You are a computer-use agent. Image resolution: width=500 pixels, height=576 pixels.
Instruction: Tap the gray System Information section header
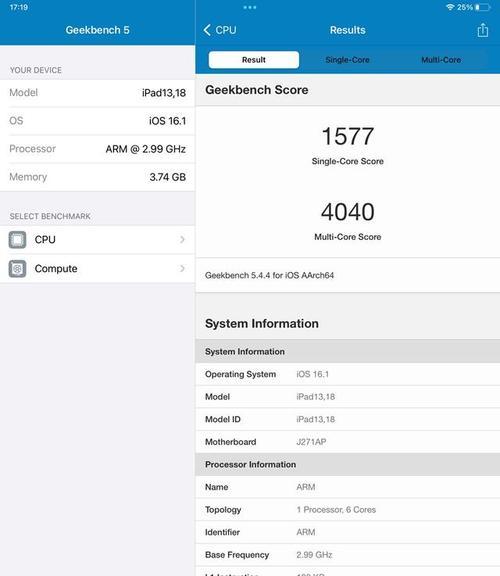point(348,351)
